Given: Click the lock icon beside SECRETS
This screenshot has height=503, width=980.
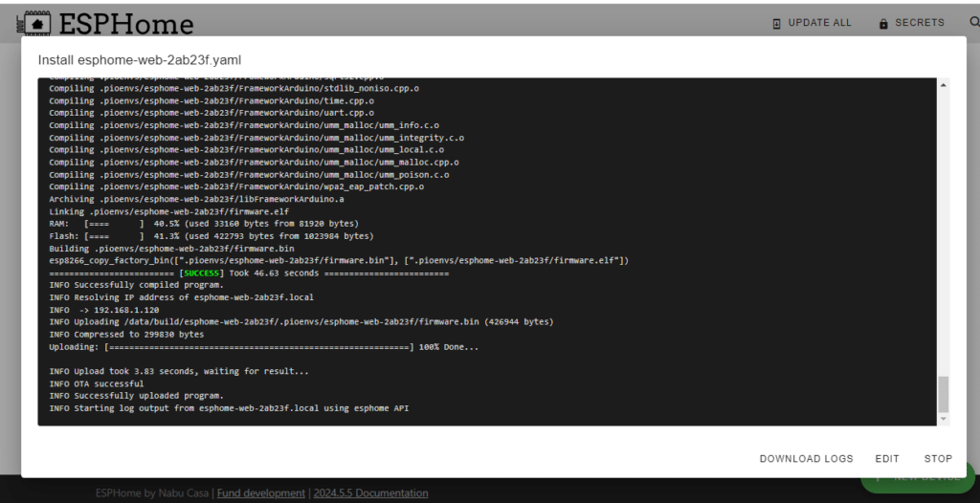Looking at the screenshot, I should point(883,24).
